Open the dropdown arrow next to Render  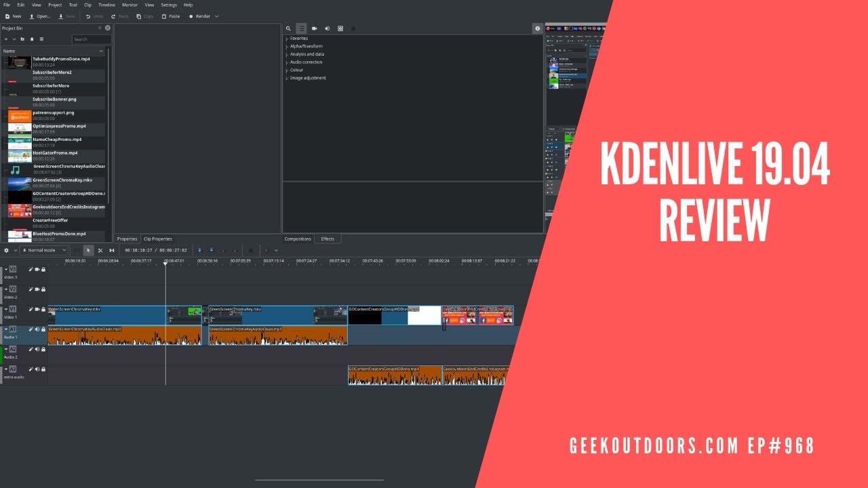click(217, 16)
